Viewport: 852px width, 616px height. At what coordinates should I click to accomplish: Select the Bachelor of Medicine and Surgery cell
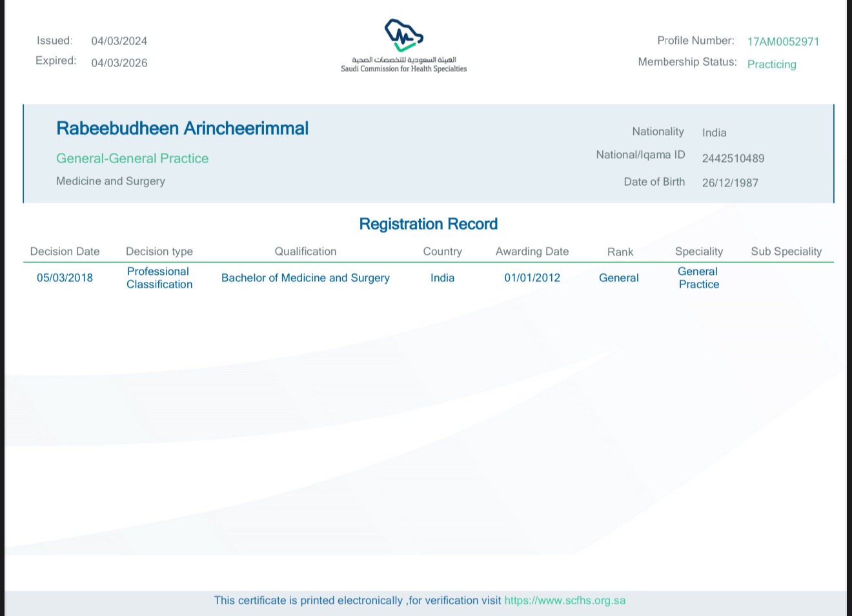305,278
